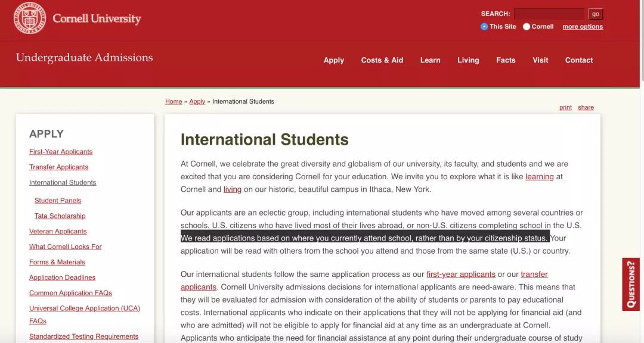Open Forms & Materials sidebar link

[57, 262]
